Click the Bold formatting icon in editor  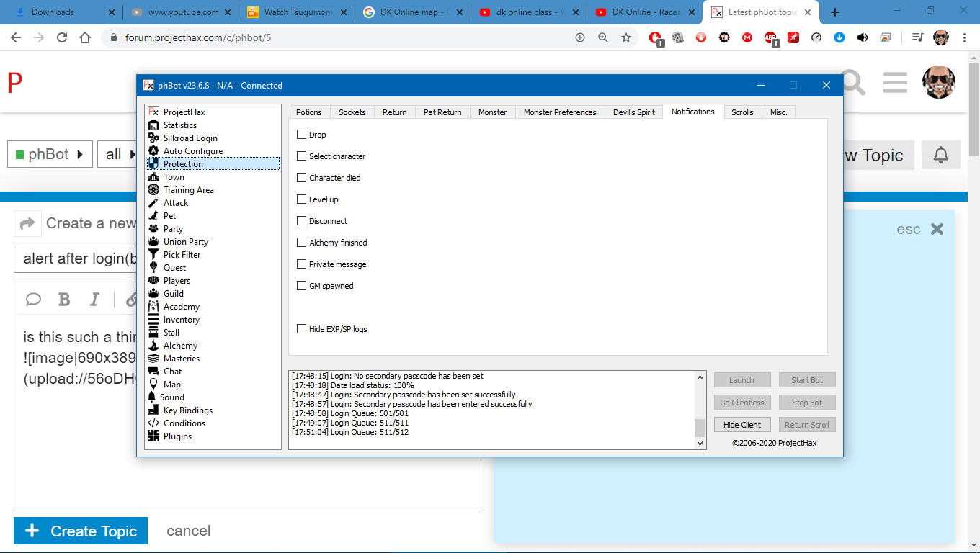pyautogui.click(x=64, y=300)
